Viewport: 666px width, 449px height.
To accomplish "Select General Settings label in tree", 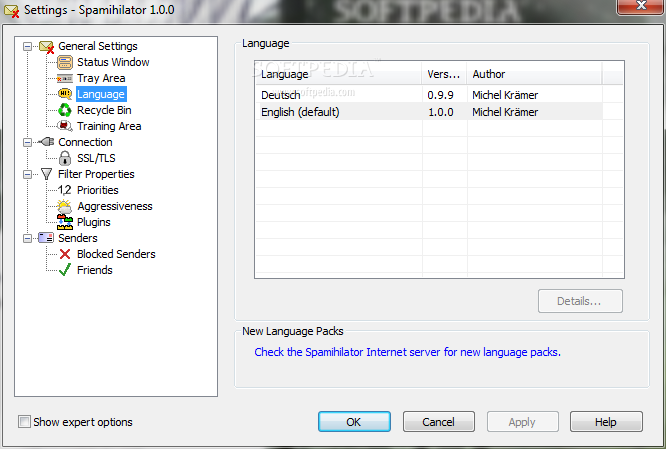I will (x=98, y=46).
